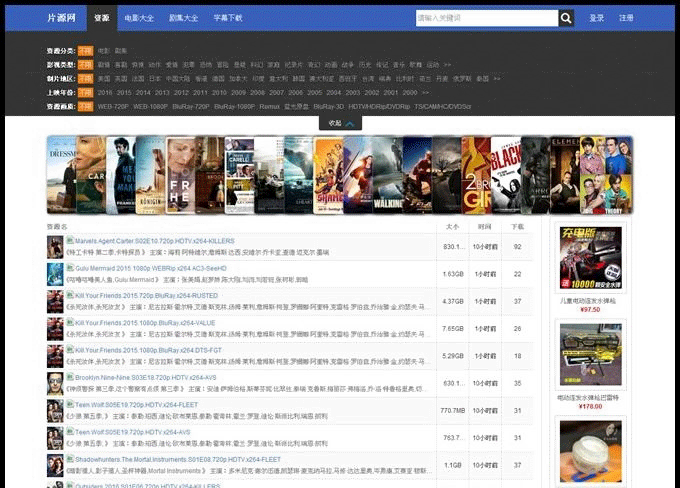The image size is (680, 488).
Task: Open The Walking Dead poster in carousel
Action: (387, 175)
